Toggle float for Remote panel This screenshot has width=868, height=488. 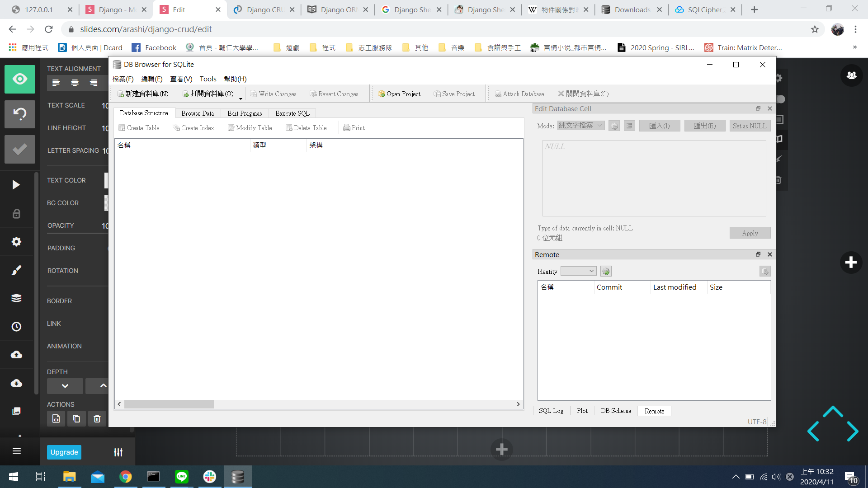point(758,254)
